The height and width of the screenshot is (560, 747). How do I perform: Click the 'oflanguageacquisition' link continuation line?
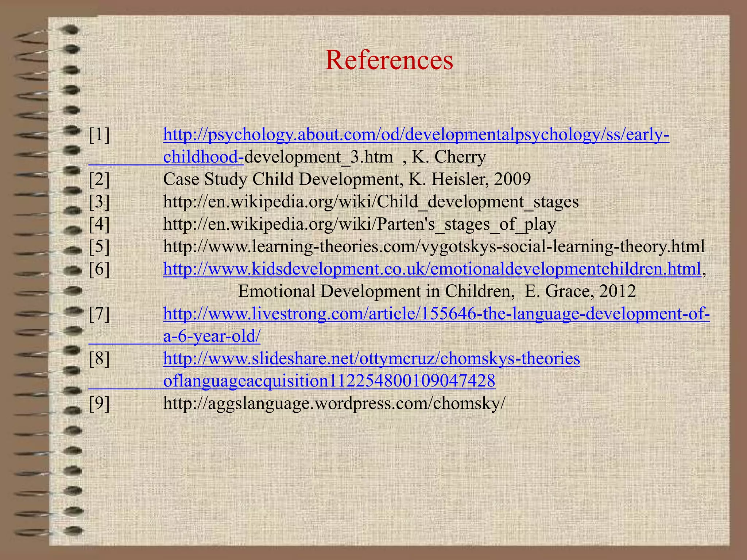[x=329, y=381]
